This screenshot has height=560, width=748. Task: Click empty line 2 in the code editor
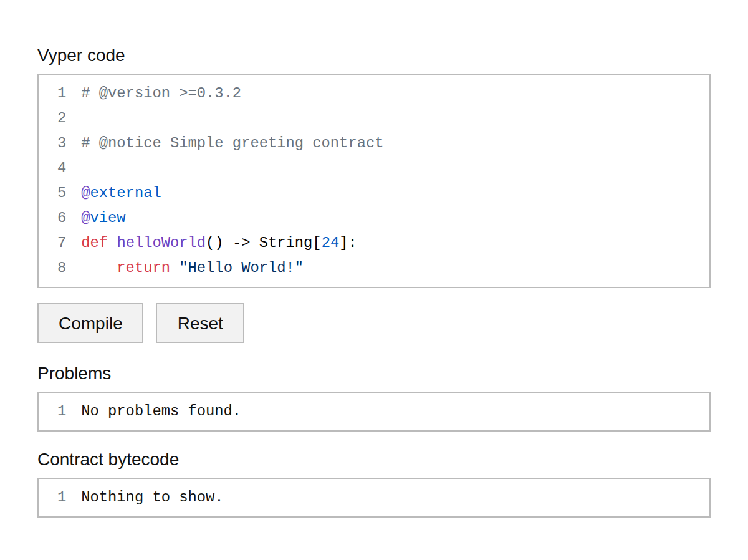(374, 118)
